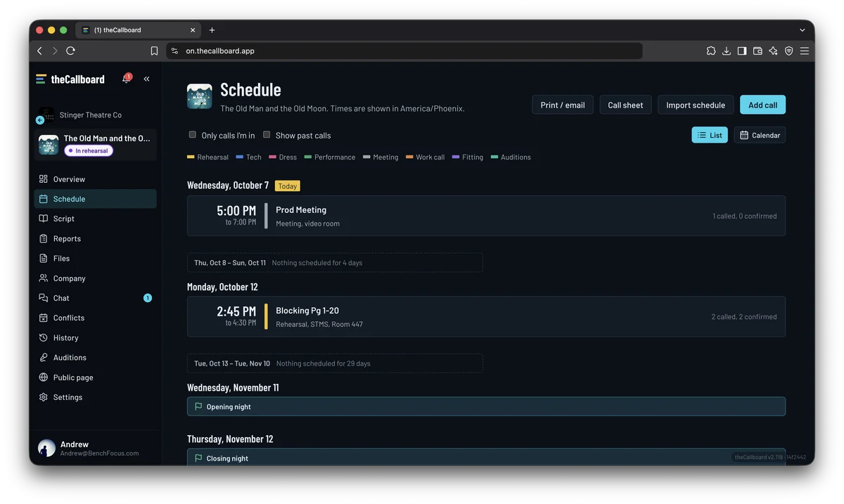Collapse the sidebar with double chevron
The width and height of the screenshot is (844, 504).
pos(146,79)
